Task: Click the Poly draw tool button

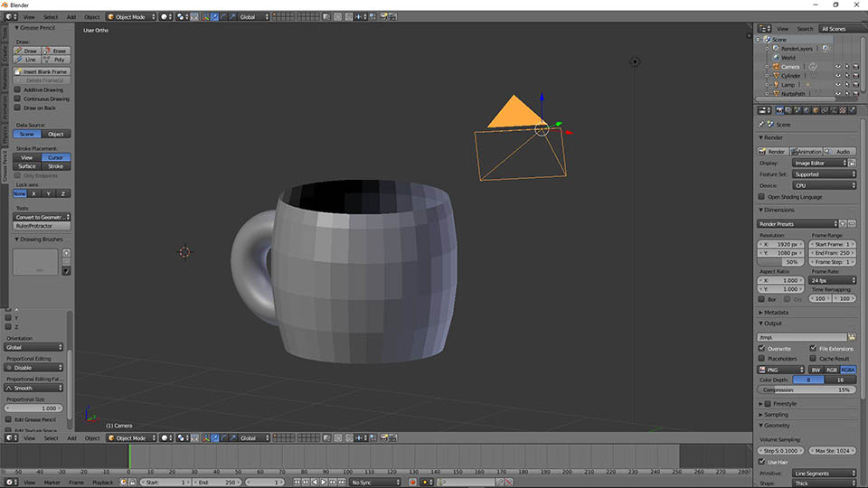Action: click(56, 60)
